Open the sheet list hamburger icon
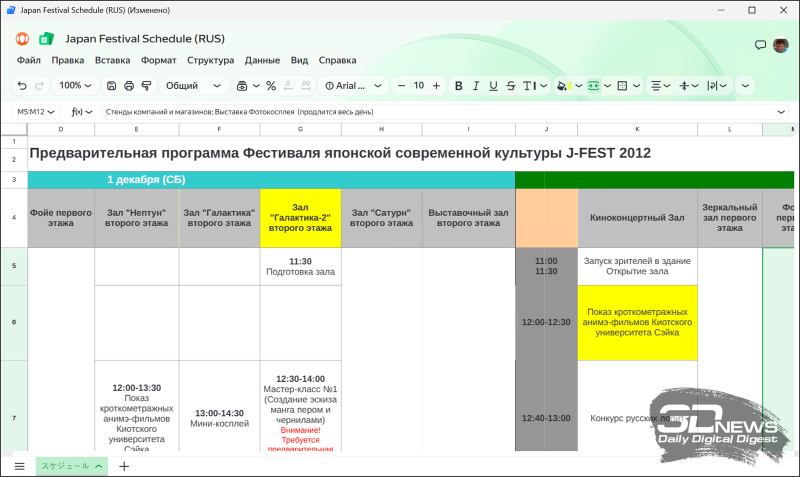The image size is (800, 477). 19,466
